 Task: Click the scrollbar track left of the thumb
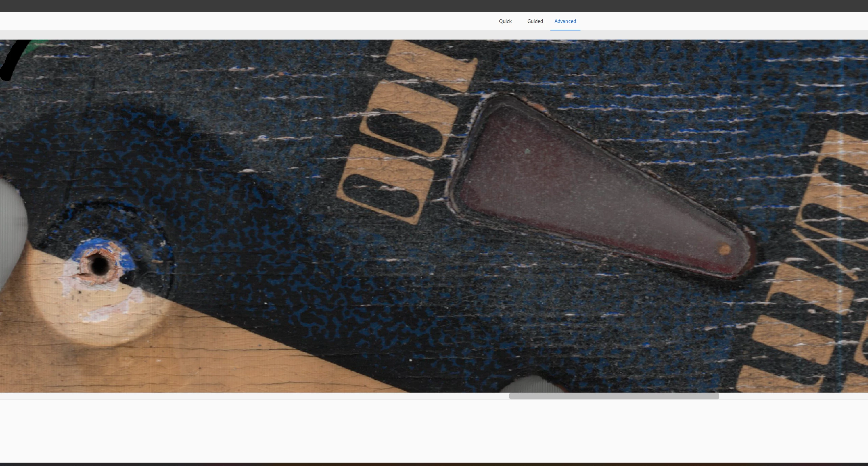point(253,396)
